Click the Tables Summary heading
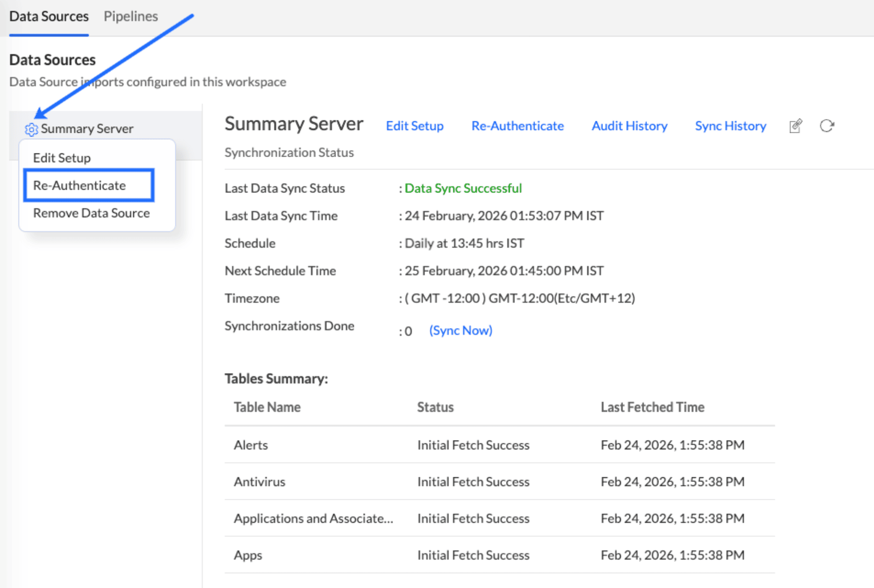 276,379
